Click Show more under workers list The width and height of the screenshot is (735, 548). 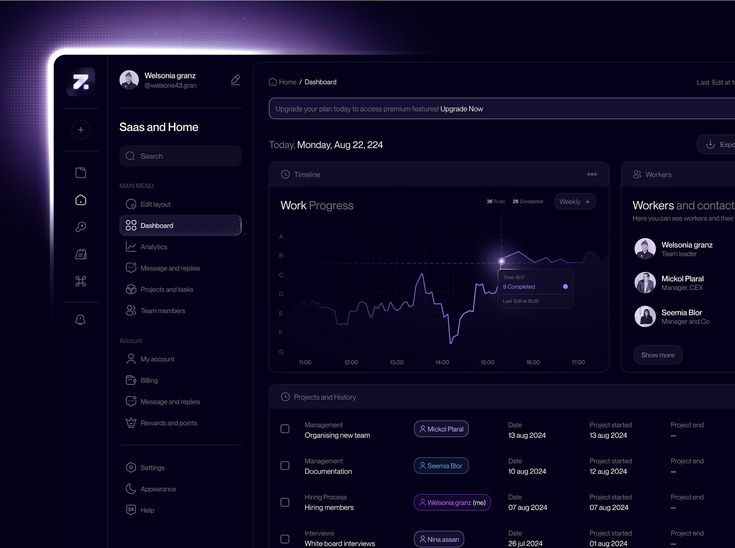point(658,355)
